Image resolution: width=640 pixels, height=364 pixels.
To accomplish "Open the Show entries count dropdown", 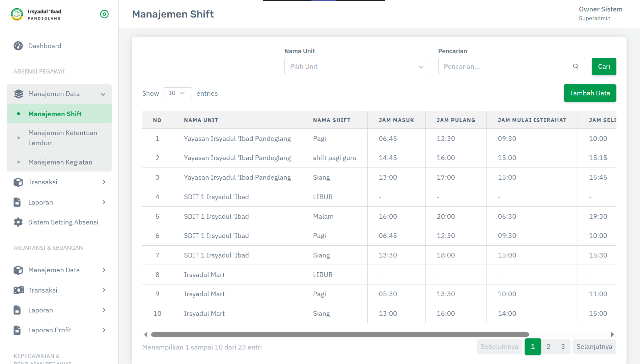I will [177, 93].
